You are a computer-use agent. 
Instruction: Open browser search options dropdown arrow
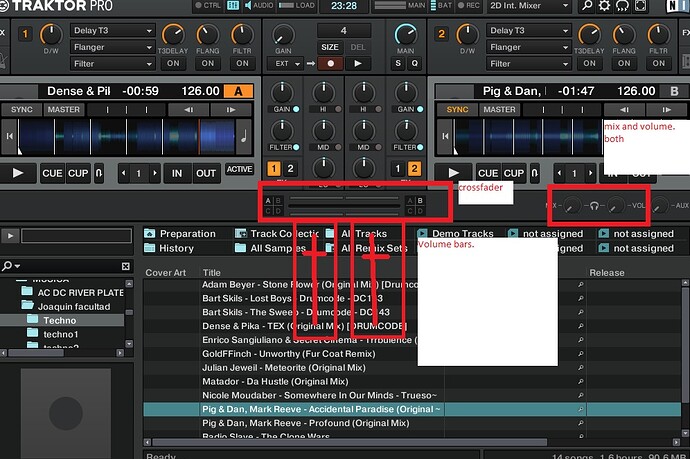click(17, 266)
